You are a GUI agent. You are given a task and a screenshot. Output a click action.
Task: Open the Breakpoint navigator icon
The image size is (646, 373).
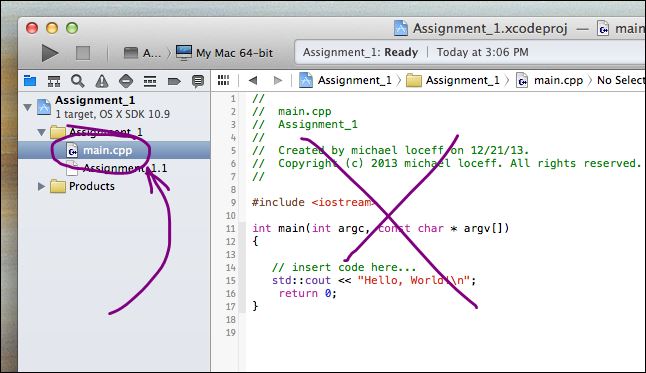174,81
